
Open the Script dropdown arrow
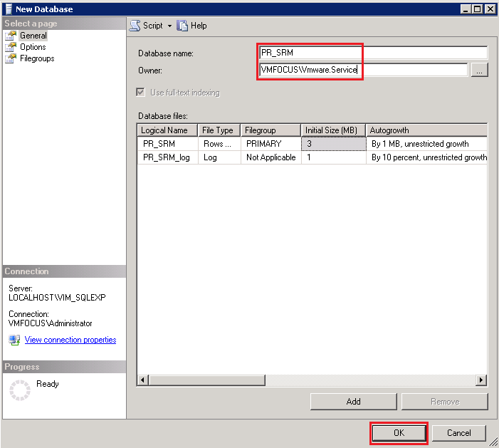click(169, 26)
